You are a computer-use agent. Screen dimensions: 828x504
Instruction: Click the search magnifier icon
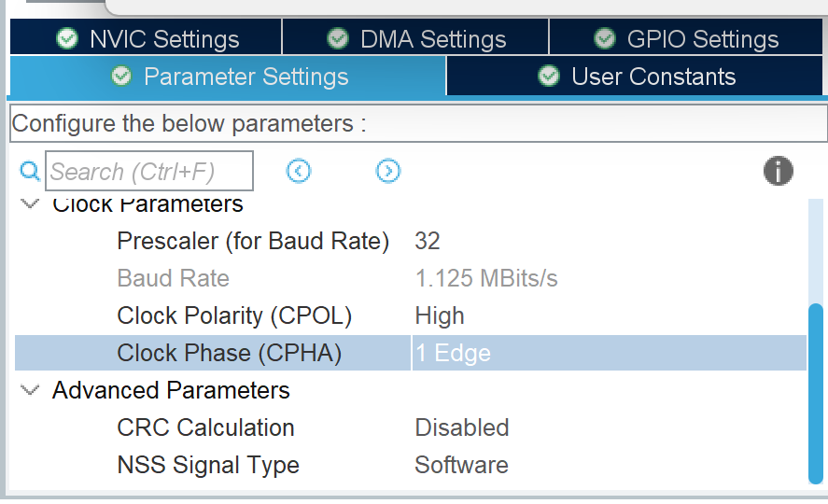tap(30, 172)
